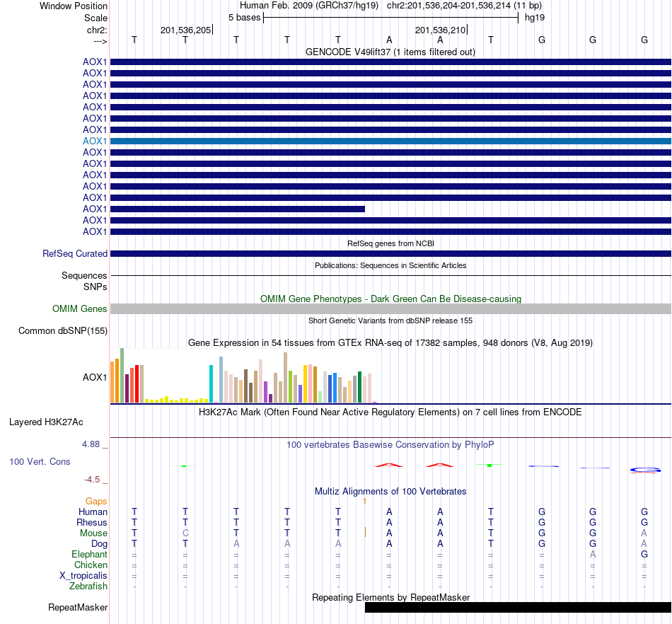Screen dimensions: 672x624
Task: Select the light-blue highlighted AOX1 transcript bar
Action: (390, 141)
